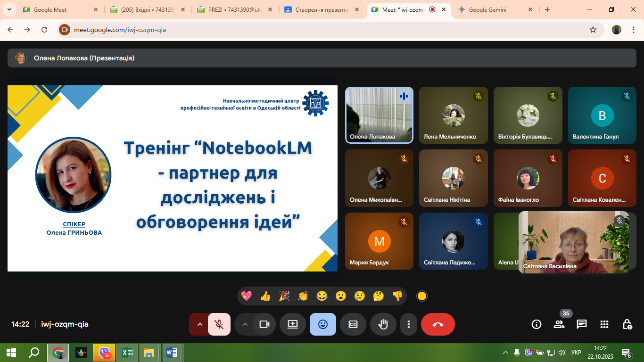Screen dimensions: 644x362
Task: Open more options three-dot menu
Action: point(409,324)
